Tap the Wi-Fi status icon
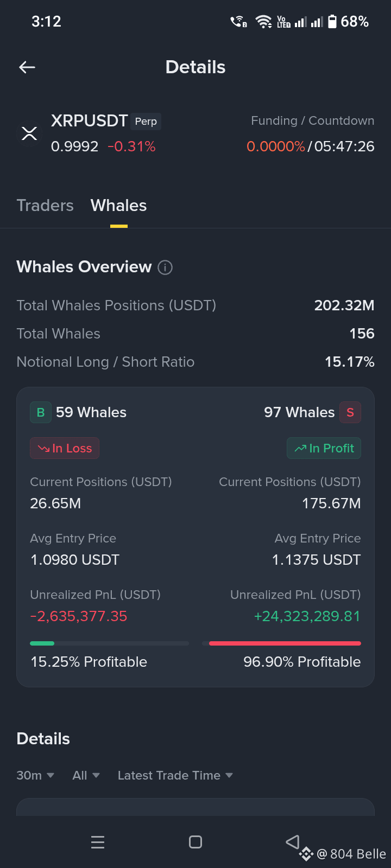 point(264,22)
